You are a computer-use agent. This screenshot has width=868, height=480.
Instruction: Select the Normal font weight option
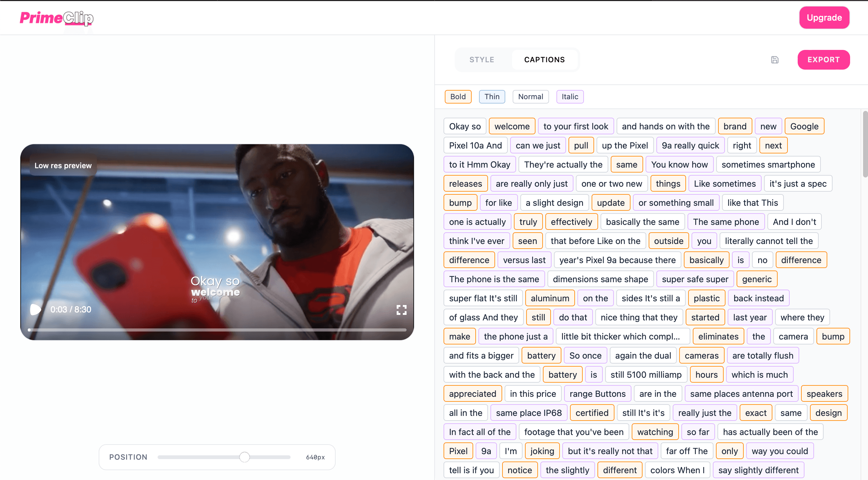pos(531,97)
